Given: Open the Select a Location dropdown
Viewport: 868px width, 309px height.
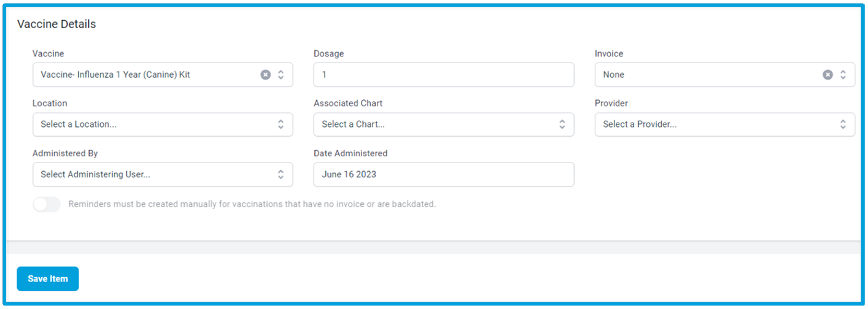Looking at the screenshot, I should [x=163, y=124].
